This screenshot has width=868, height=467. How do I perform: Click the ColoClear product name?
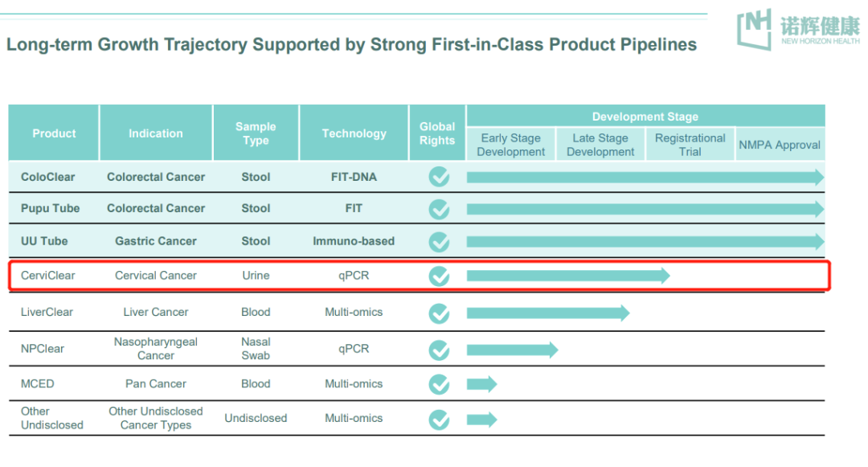tap(48, 177)
